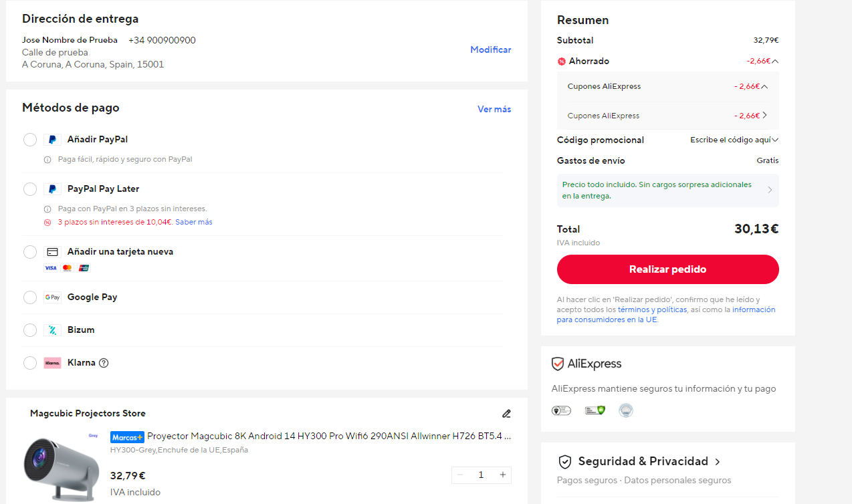Collapse first Cupones AliExpress row chevron
The width and height of the screenshot is (852, 504).
pyautogui.click(x=764, y=86)
